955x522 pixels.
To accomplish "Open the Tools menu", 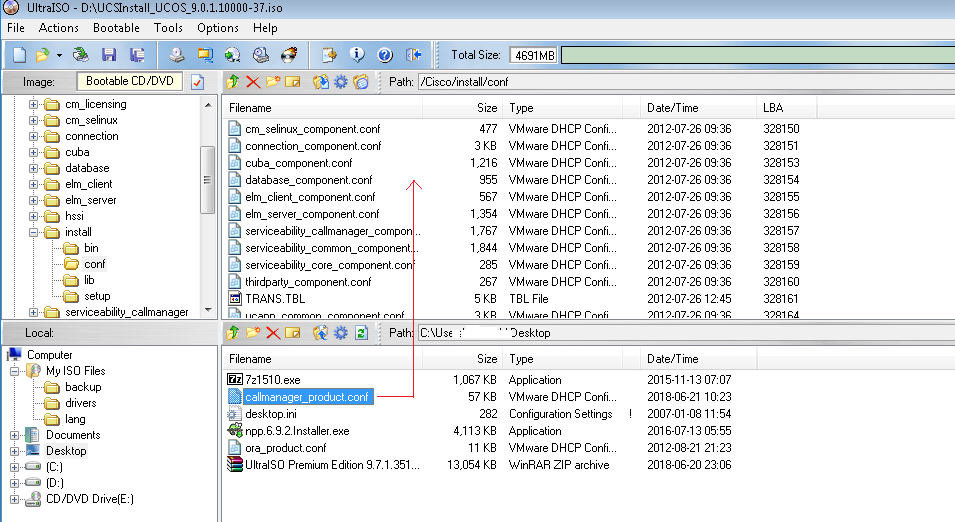I will click(x=168, y=28).
